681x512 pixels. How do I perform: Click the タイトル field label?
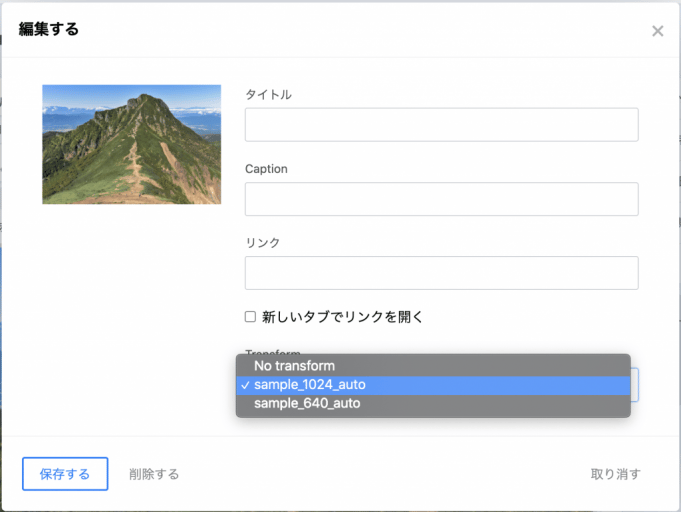tap(268, 94)
